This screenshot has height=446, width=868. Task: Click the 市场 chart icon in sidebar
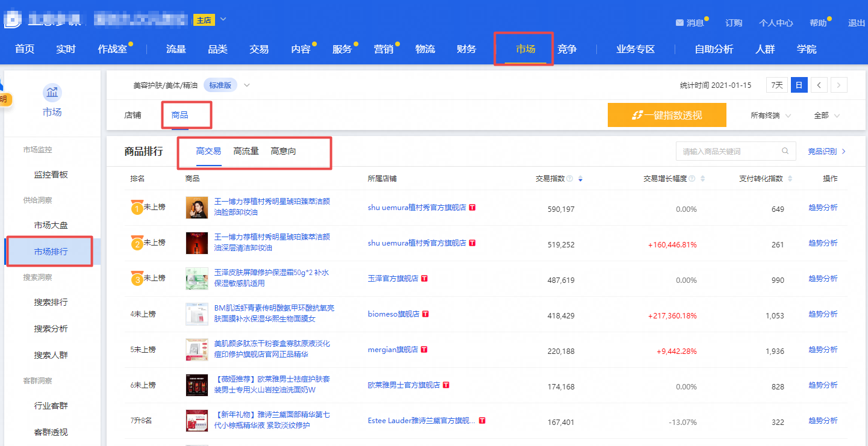point(52,93)
